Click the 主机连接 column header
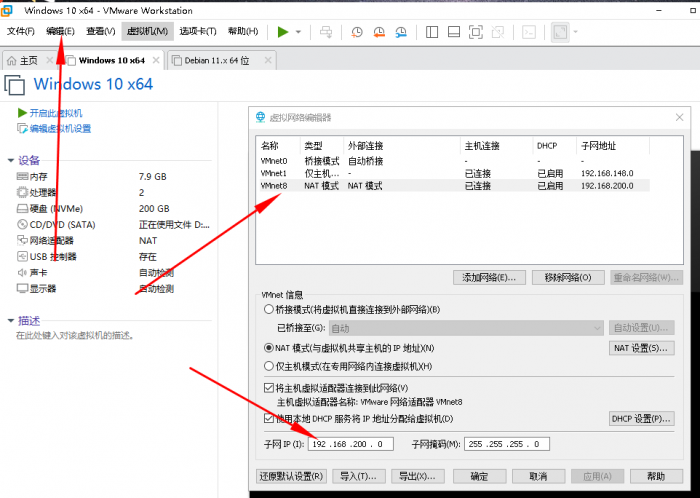The height and width of the screenshot is (498, 700). tap(496, 146)
